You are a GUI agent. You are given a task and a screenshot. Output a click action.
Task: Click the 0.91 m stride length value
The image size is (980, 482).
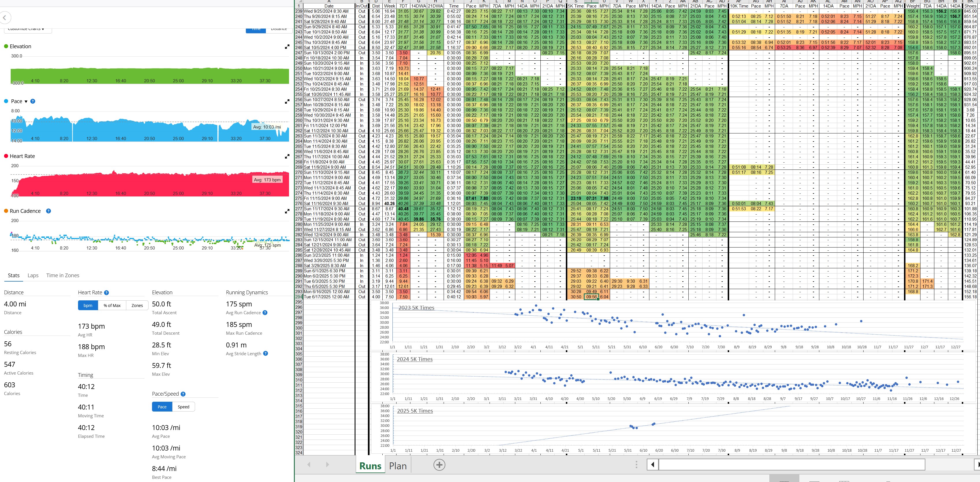(x=236, y=345)
